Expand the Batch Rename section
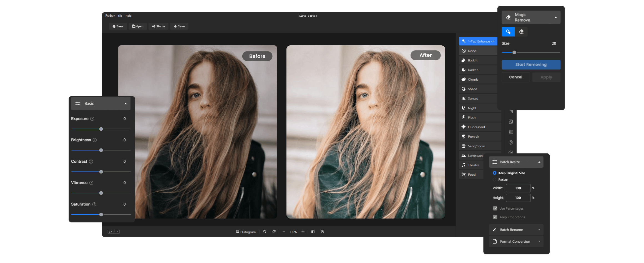644x263 pixels. (516, 230)
